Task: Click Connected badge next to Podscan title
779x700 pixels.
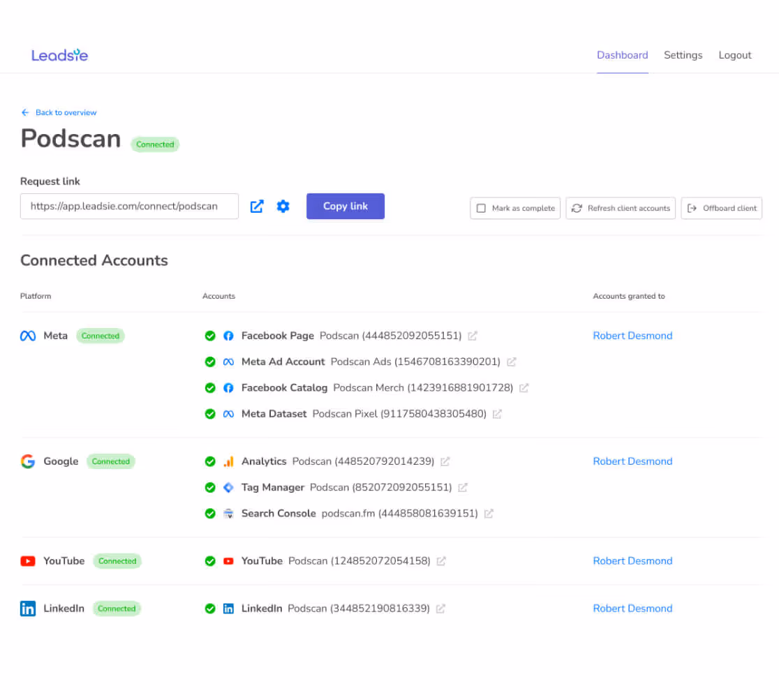Action: click(155, 144)
